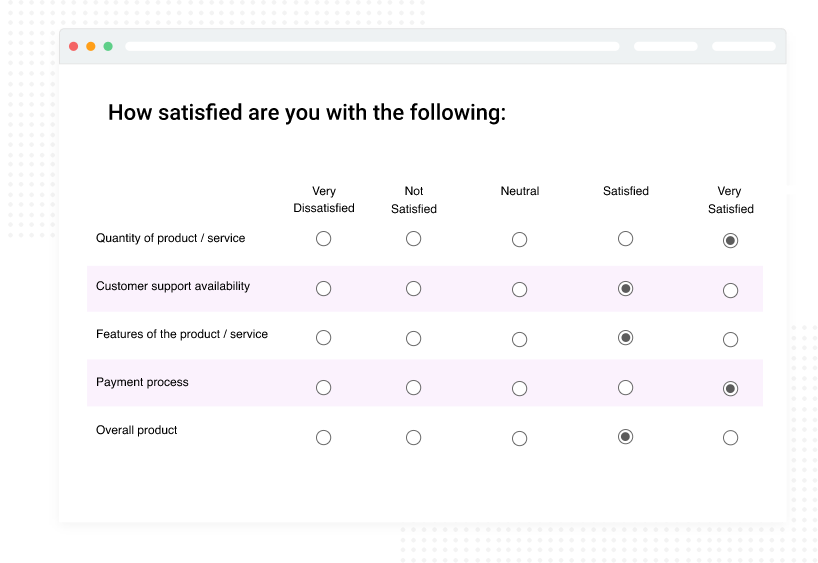
Task: Select Neutral for Overall product
Action: pos(519,438)
